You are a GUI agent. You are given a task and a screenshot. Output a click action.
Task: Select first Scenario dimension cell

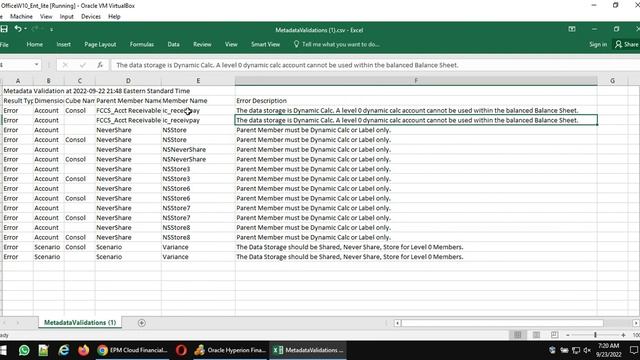49,247
